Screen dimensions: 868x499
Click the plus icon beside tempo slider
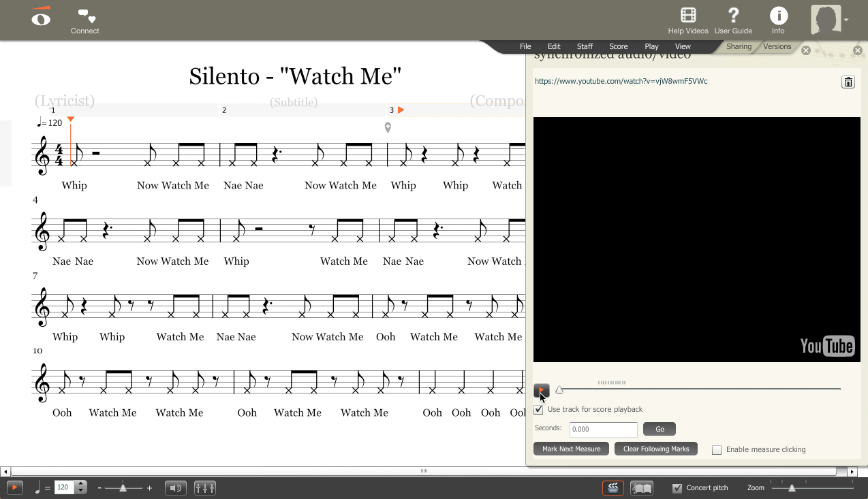(149, 488)
